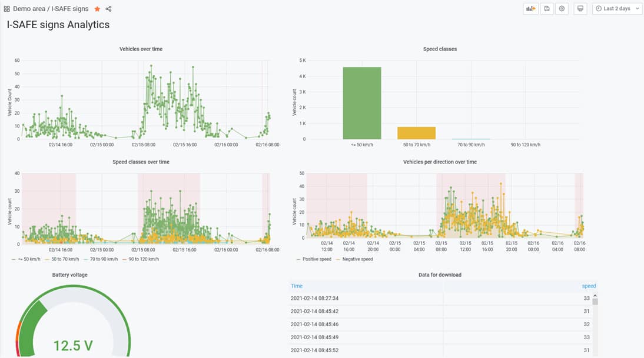Click the add panel icon in the toolbar
Image resolution: width=644 pixels, height=358 pixels.
530,8
